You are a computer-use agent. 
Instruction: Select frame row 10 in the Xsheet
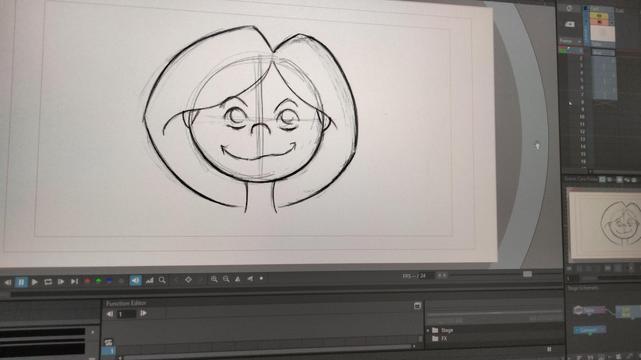point(582,116)
